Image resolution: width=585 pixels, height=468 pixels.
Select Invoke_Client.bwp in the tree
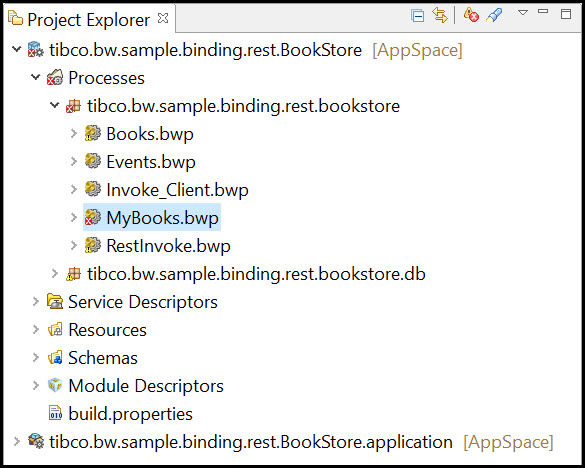[x=178, y=190]
